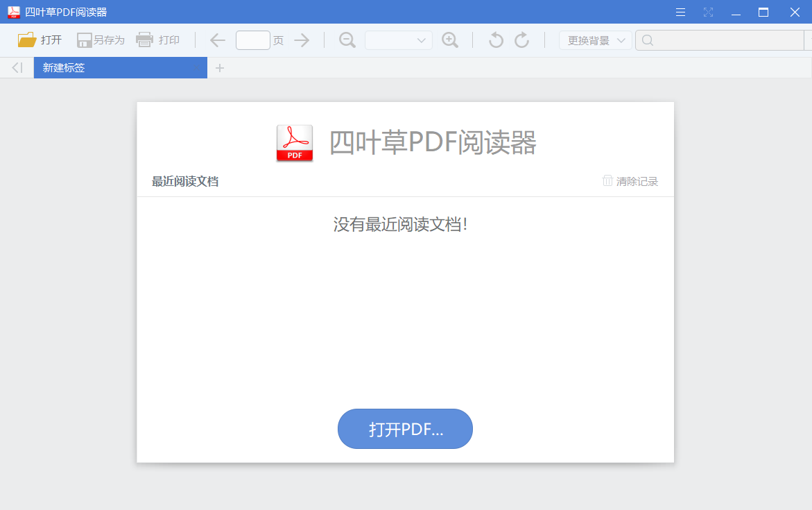
Task: Enter fullscreen mode from the title bar
Action: (708, 12)
